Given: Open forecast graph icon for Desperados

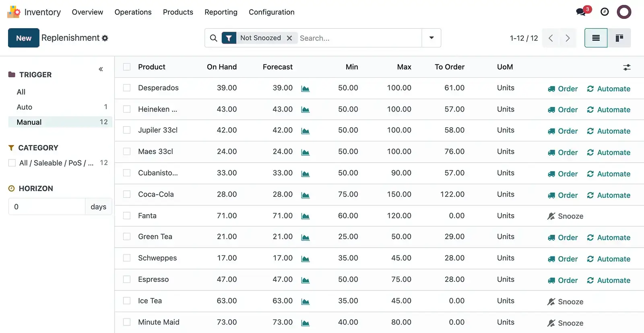Looking at the screenshot, I should click(305, 89).
